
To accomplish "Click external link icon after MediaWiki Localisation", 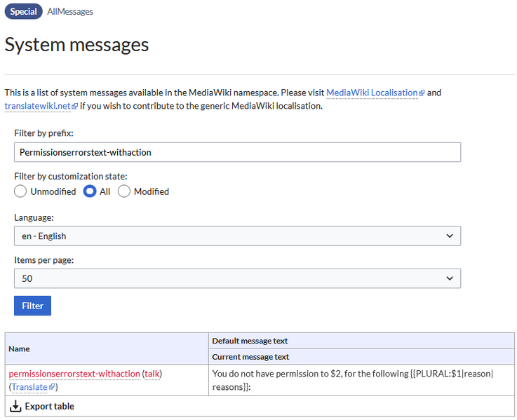I will 422,93.
